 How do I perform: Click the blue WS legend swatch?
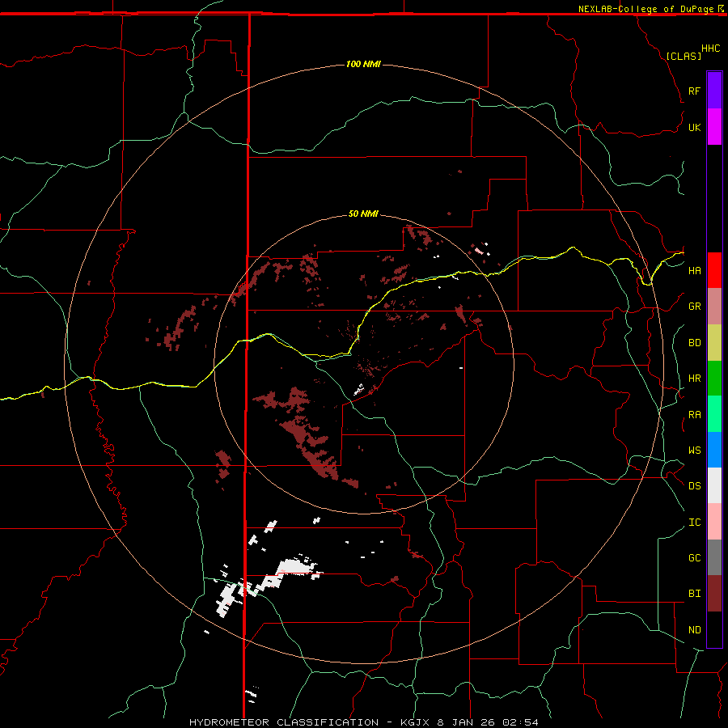point(714,450)
